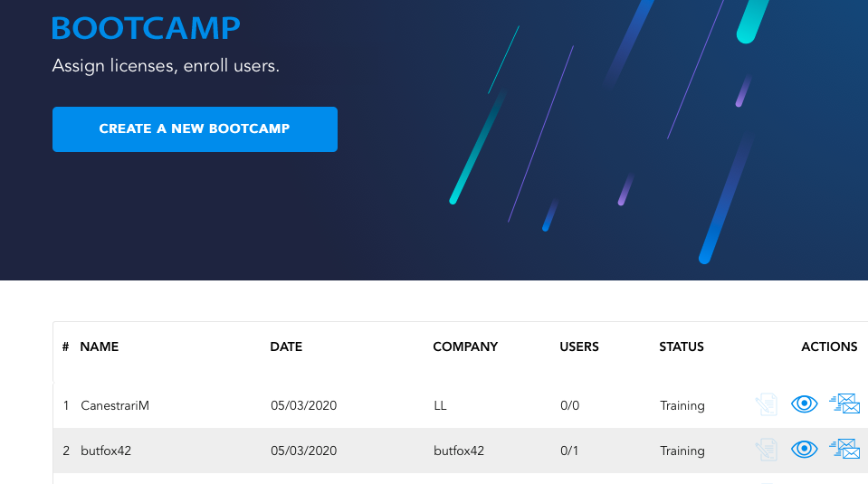Sort by the DATE column header
The width and height of the screenshot is (868, 484).
(x=286, y=346)
